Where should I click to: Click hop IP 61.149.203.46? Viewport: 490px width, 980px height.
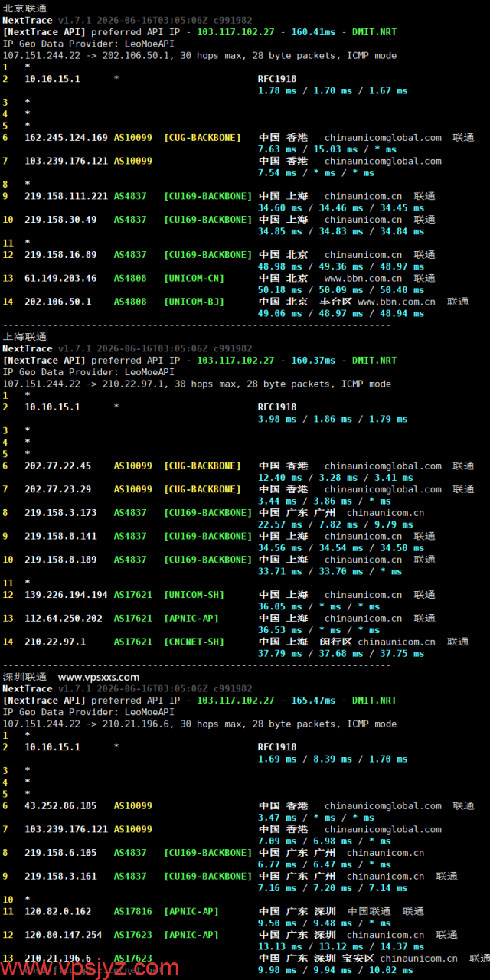[60, 278]
